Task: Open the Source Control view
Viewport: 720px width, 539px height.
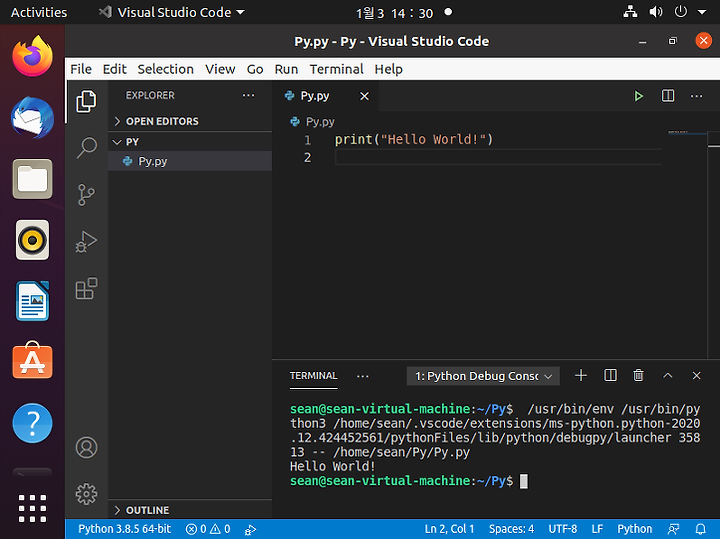Action: (x=86, y=195)
